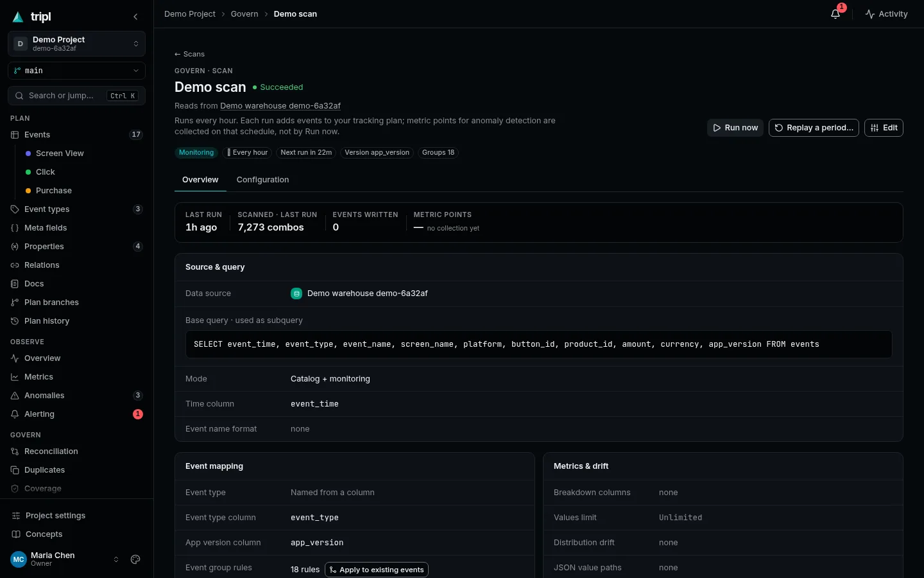Select the Overview tab
924x578 pixels.
[200, 180]
